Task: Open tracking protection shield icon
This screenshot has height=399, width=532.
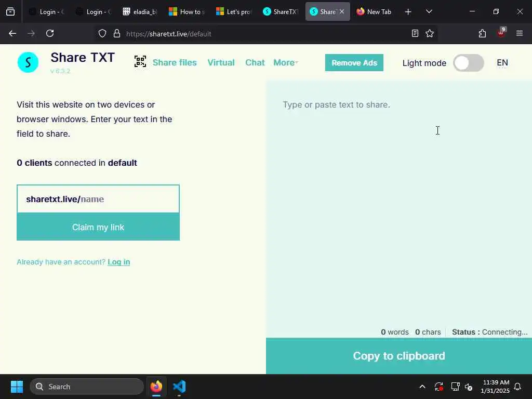Action: pyautogui.click(x=102, y=34)
